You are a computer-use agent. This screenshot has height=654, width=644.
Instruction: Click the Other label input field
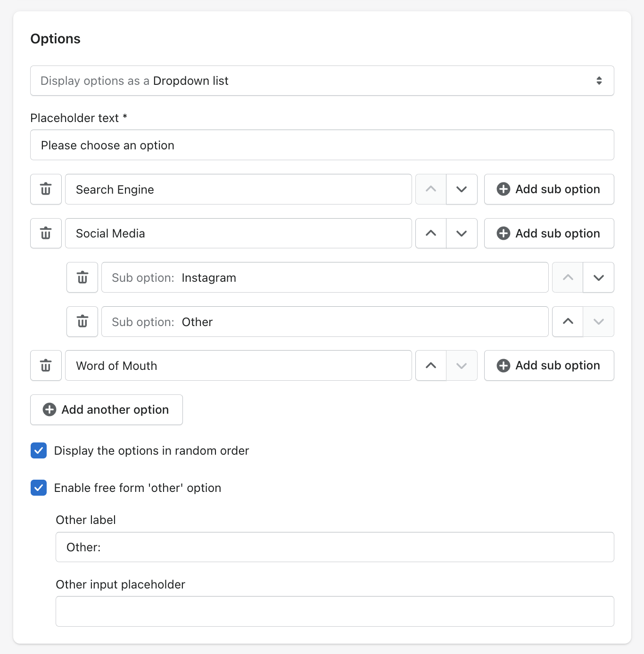[x=335, y=547]
